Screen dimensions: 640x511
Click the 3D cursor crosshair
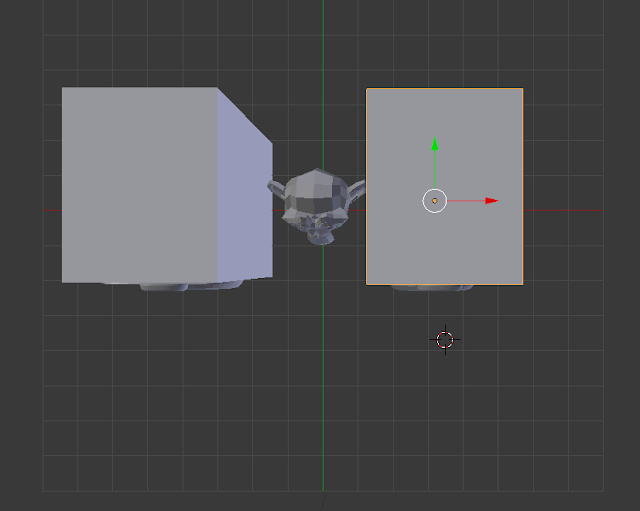(x=445, y=340)
